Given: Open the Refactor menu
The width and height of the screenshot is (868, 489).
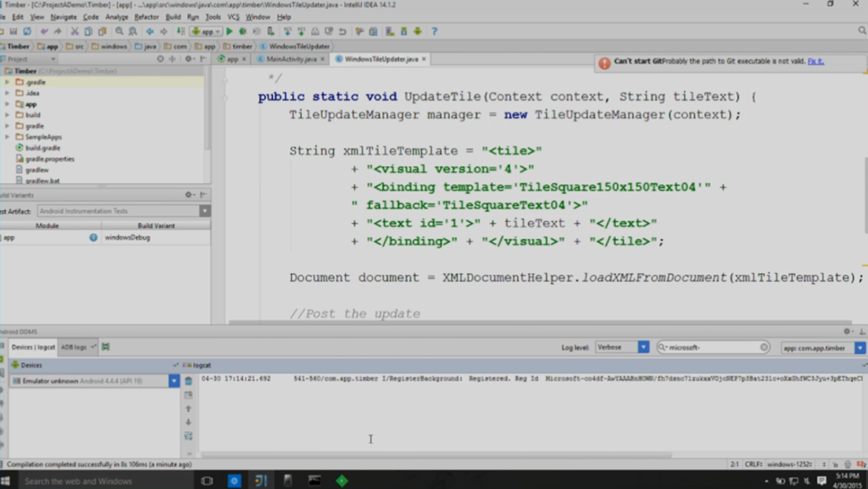Looking at the screenshot, I should (146, 17).
